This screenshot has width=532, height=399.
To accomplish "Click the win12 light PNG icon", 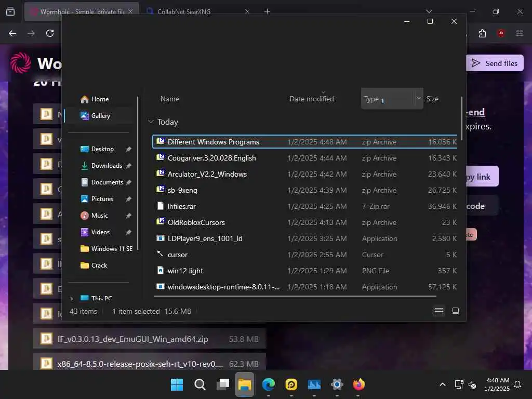I will tap(161, 270).
